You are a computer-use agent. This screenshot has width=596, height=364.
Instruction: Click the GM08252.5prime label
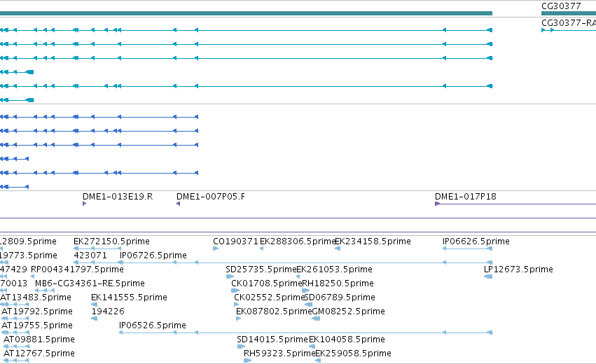click(349, 311)
